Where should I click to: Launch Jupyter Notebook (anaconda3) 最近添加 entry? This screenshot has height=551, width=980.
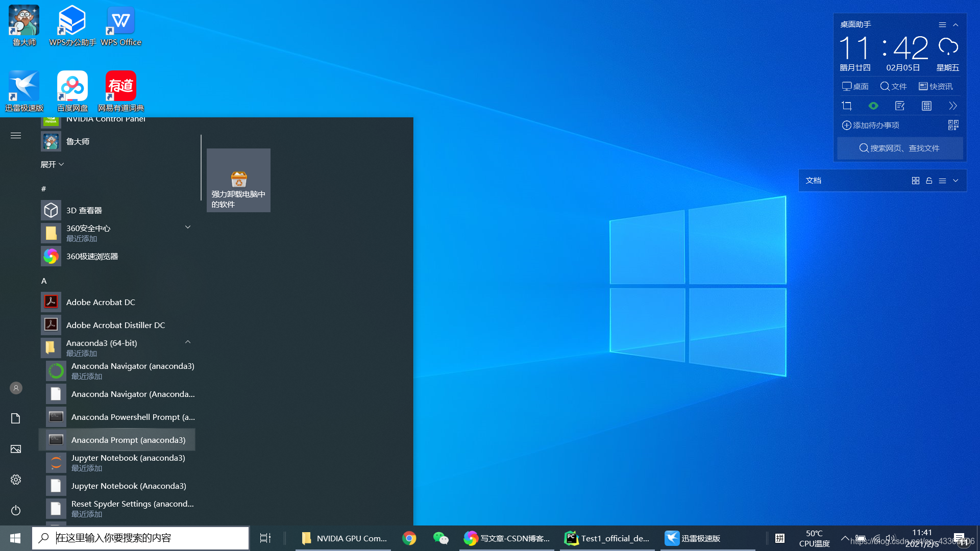(x=117, y=463)
